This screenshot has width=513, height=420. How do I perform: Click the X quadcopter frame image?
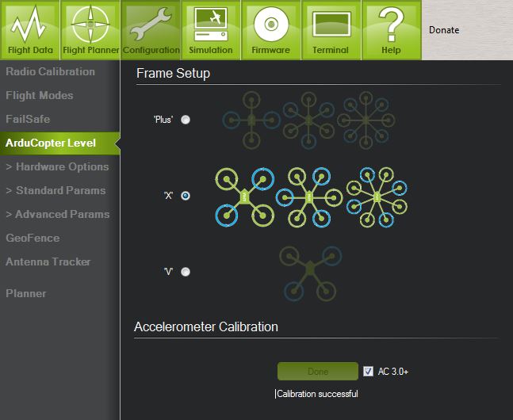(x=245, y=197)
